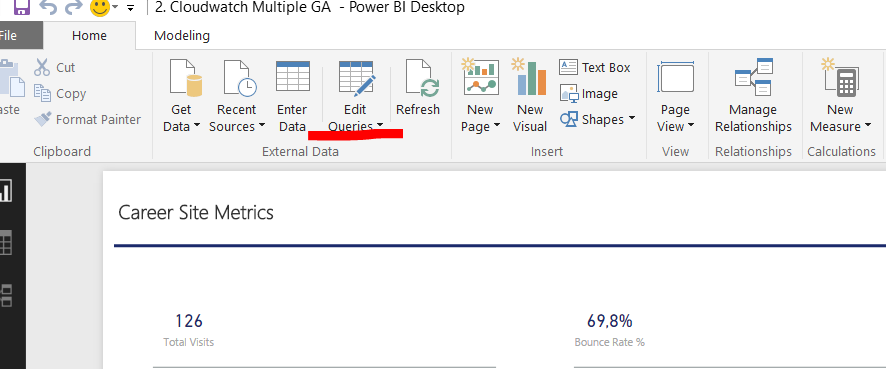The width and height of the screenshot is (886, 369).
Task: Refresh the data with Refresh icon
Action: point(422,78)
